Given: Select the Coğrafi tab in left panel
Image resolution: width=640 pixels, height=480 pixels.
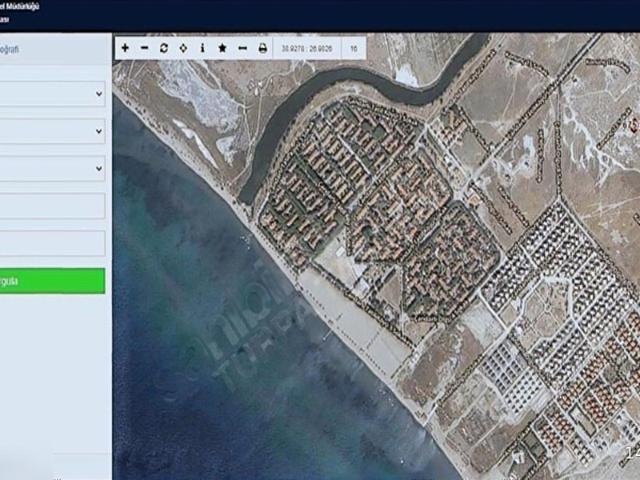Looking at the screenshot, I should (x=9, y=49).
